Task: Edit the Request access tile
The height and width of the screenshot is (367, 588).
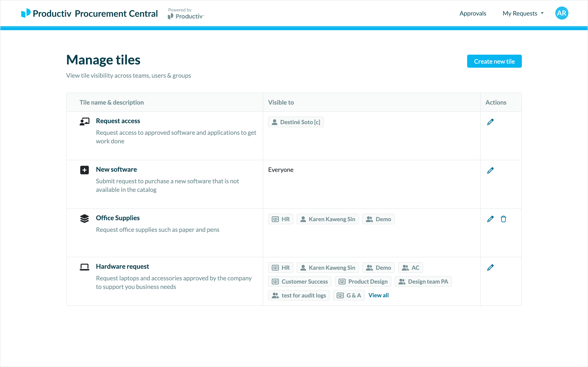Action: 490,122
